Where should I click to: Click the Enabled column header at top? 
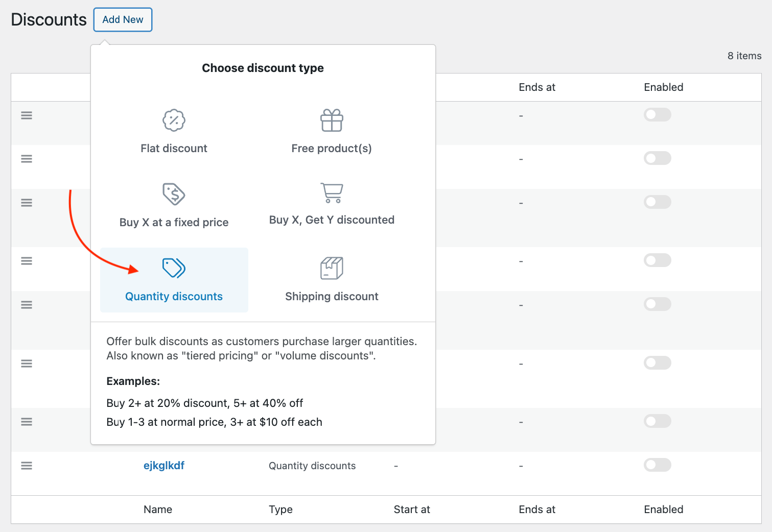pyautogui.click(x=663, y=87)
